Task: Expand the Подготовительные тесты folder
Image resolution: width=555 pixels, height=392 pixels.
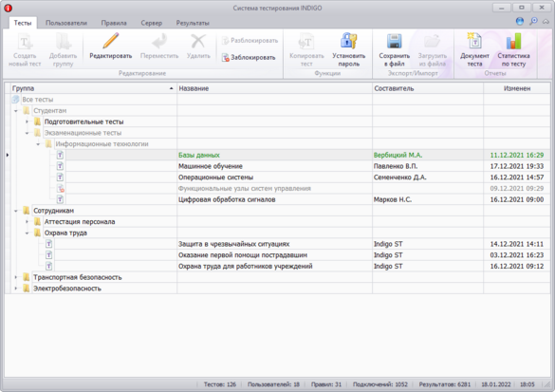Action: [27, 121]
